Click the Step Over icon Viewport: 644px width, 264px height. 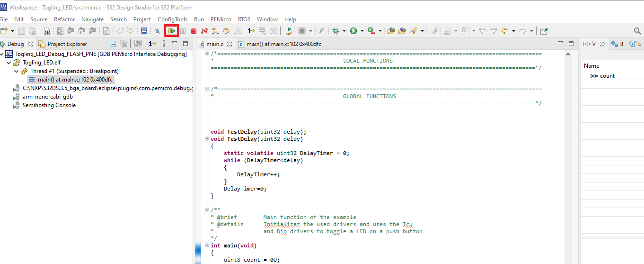[226, 31]
